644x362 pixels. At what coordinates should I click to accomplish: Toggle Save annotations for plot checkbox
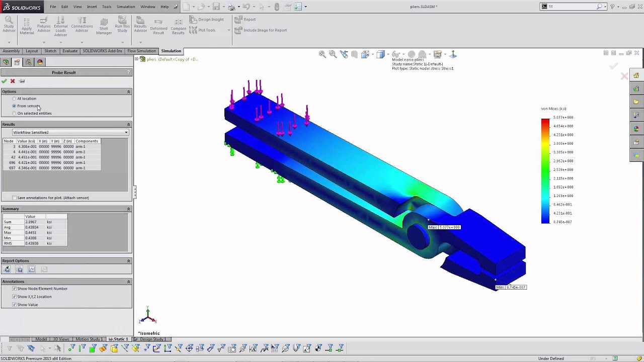(x=14, y=198)
